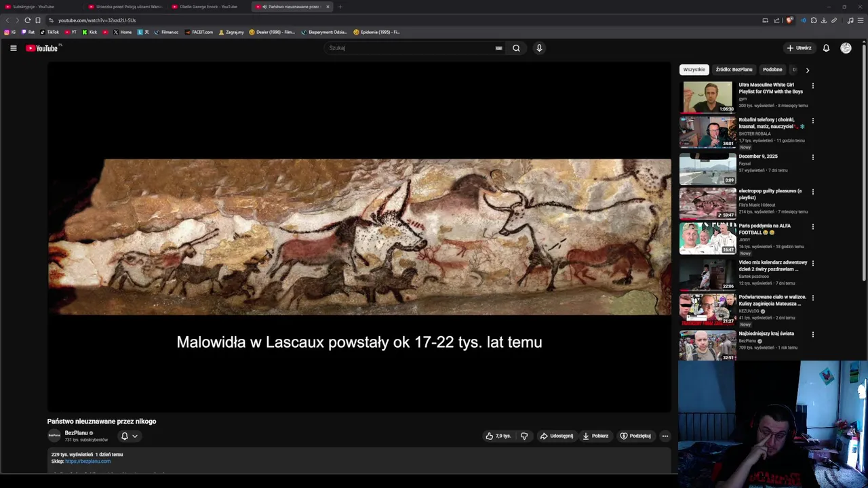Screen dimensions: 868x488
Task: Open the Najbiedniejszy kraj świata thumbnail
Action: tap(707, 345)
